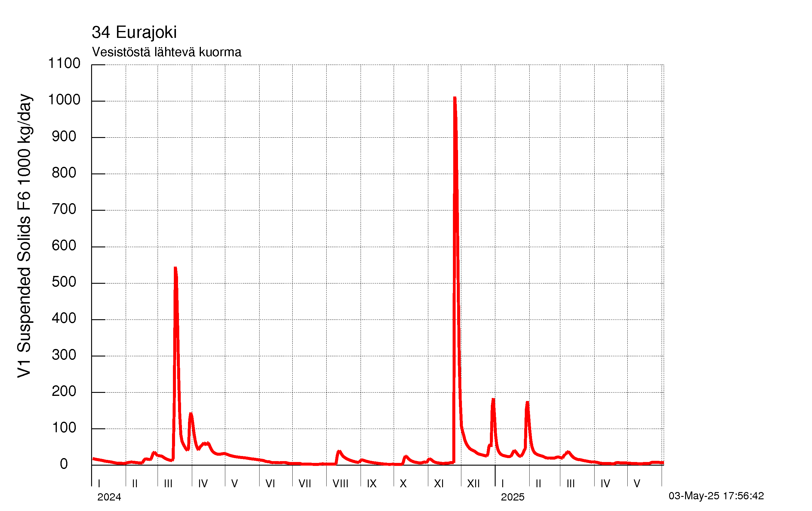Select the subtitle "Vesistöstä lähtevä kuorma"
This screenshot has width=812, height=511.
(167, 52)
